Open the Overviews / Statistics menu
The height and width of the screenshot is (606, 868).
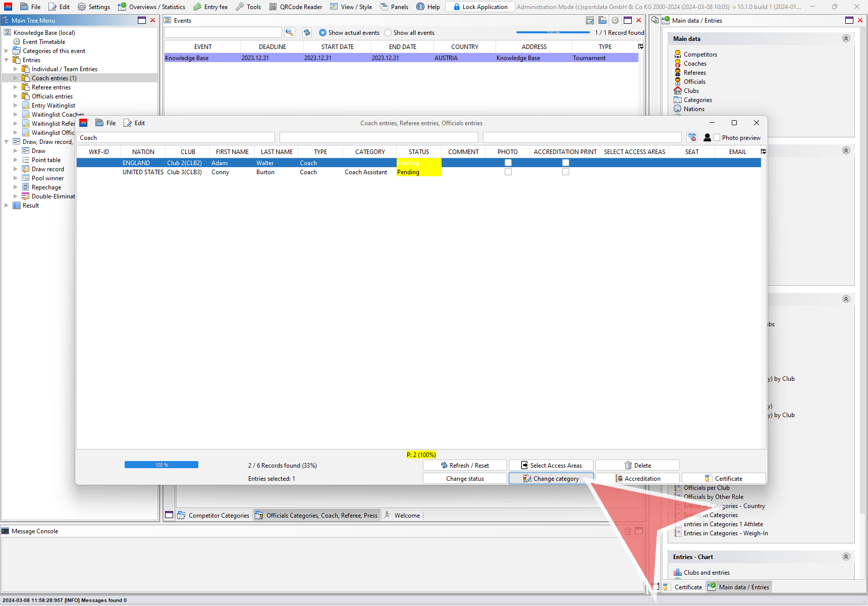tap(151, 7)
